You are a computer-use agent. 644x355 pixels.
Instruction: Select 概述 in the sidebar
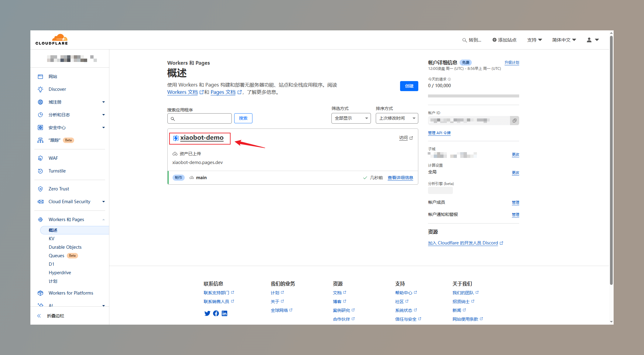pos(74,230)
